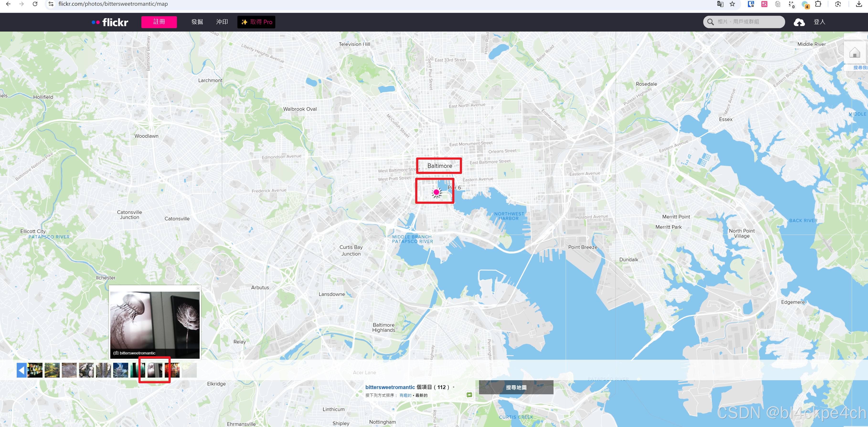Click the Google Translate icon in address bar
Viewport: 868px width, 427px height.
(x=720, y=4)
